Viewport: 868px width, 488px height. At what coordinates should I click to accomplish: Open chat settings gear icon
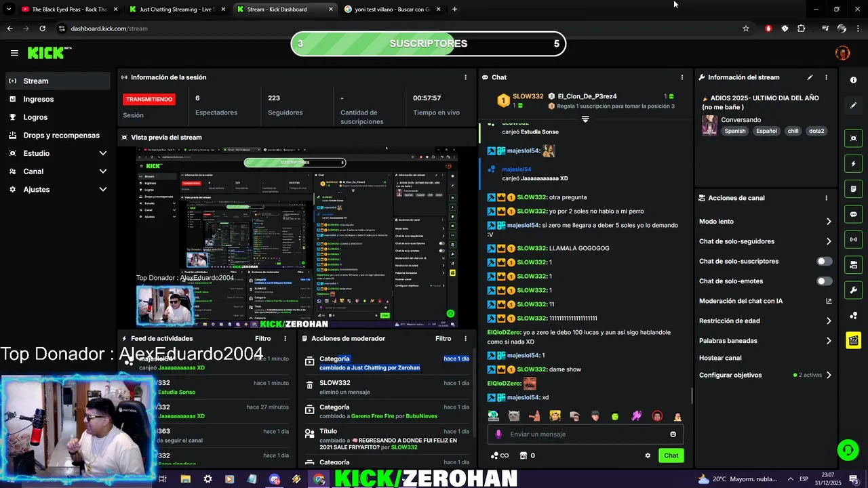click(648, 455)
